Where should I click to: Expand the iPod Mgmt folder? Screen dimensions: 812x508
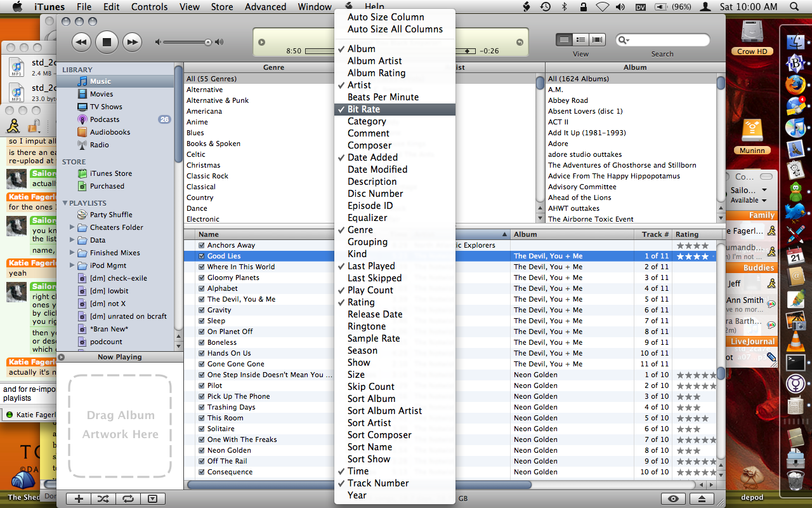(72, 265)
